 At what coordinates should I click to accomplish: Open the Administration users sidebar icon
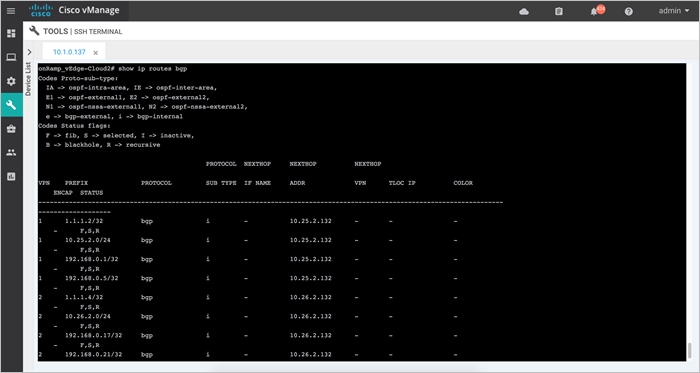[11, 153]
